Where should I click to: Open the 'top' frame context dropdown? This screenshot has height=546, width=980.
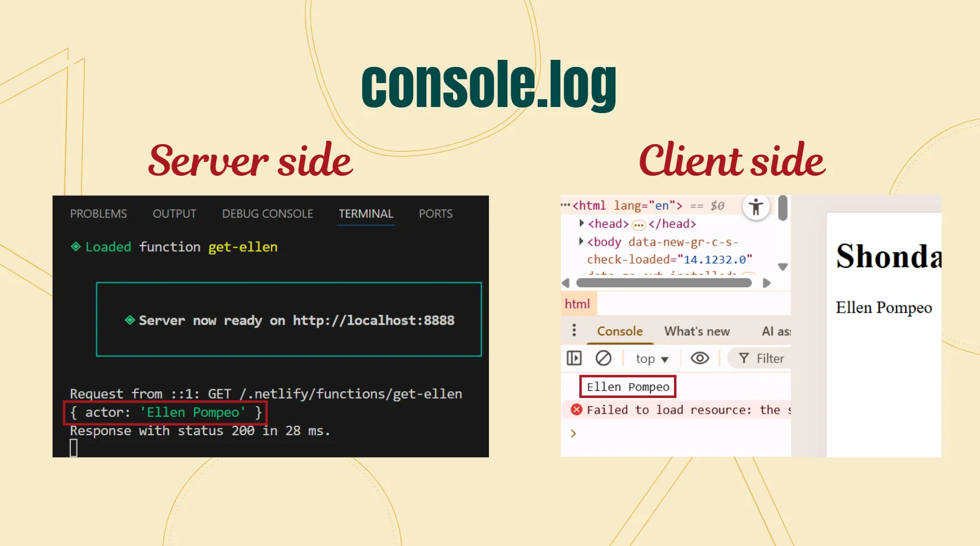pyautogui.click(x=651, y=358)
